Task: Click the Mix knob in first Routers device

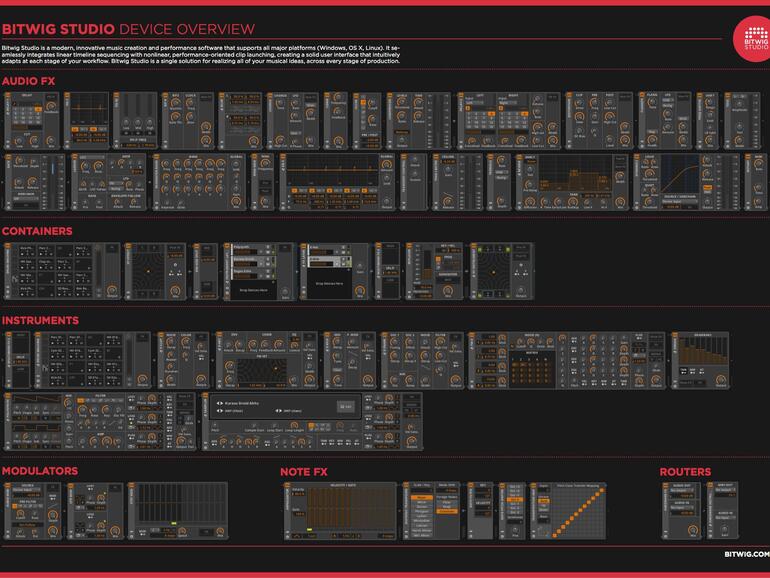Action: [x=692, y=529]
